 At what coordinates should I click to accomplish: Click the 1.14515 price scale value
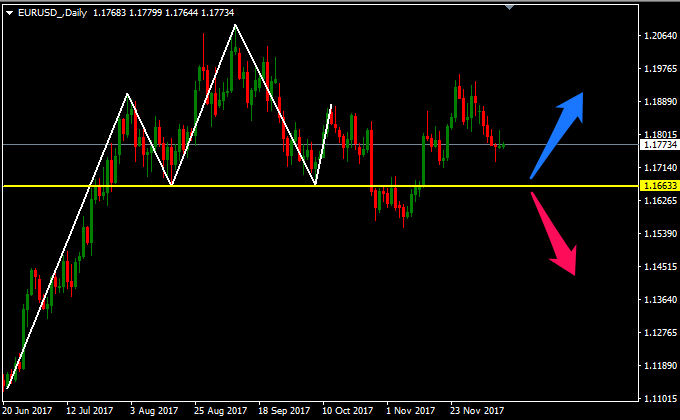point(660,266)
